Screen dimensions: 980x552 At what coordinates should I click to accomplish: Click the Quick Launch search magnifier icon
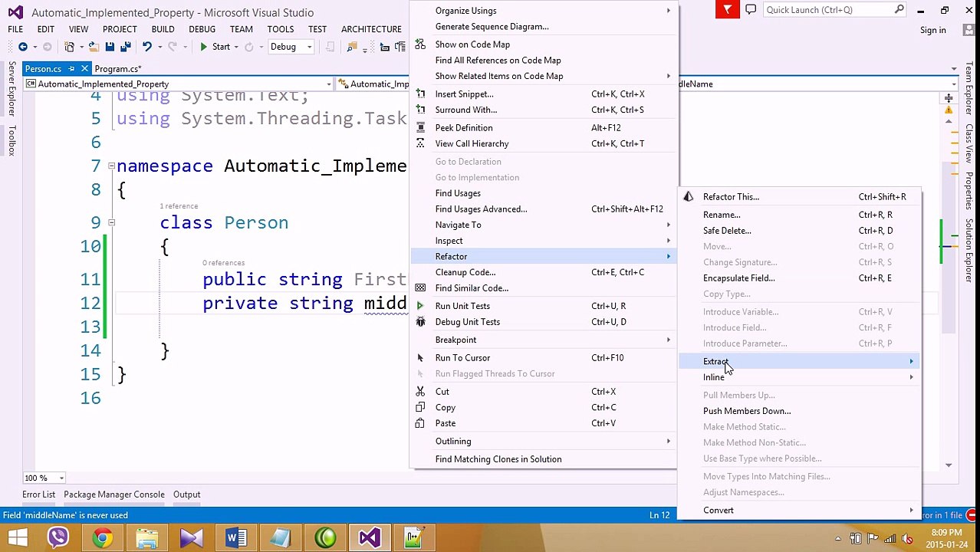(899, 10)
